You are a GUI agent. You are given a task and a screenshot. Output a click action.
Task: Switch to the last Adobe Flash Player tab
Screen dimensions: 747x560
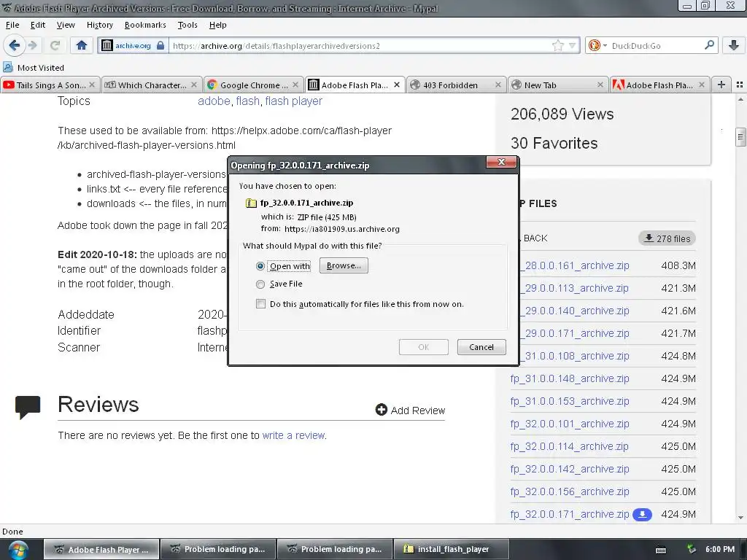[x=659, y=85]
